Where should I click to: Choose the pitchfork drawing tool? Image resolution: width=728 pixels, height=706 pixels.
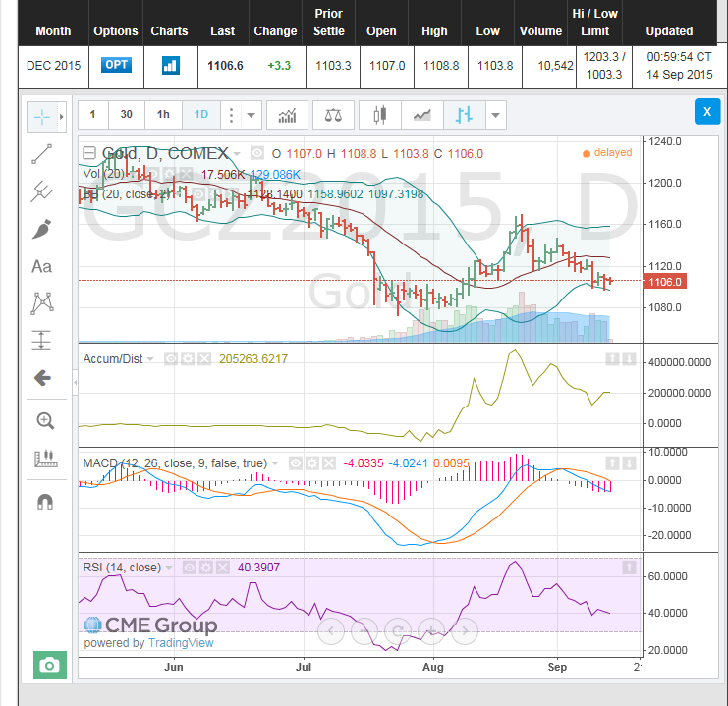[41, 190]
